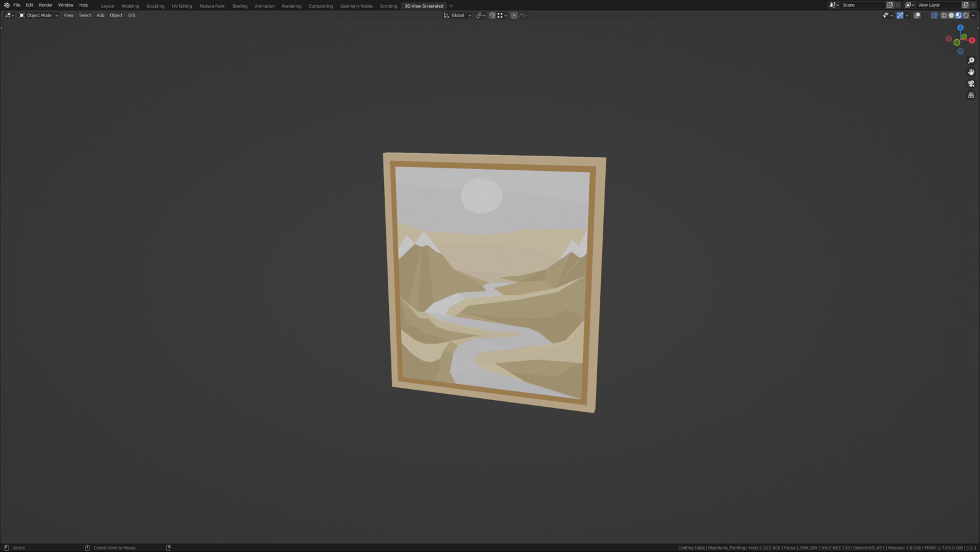Image resolution: width=980 pixels, height=552 pixels.
Task: Click the snapping elements grid icon
Action: 500,15
